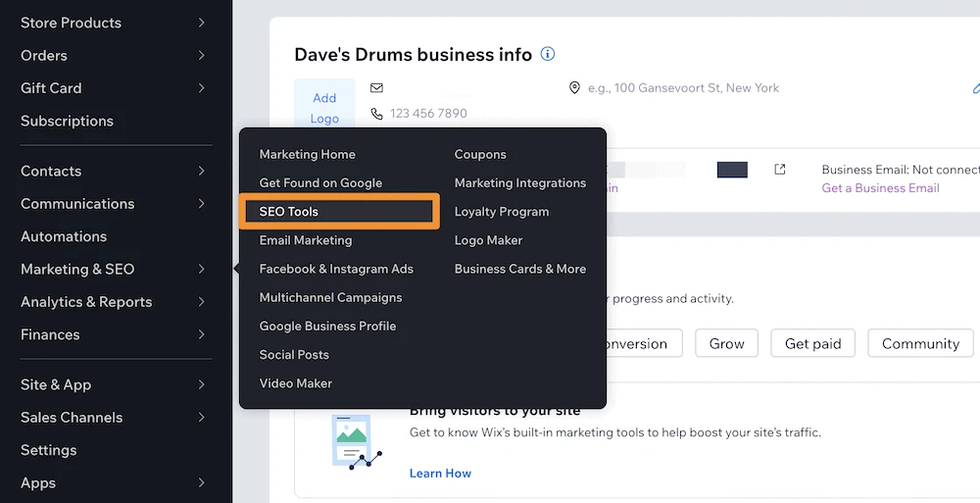The image size is (980, 503).
Task: Open Finances in sidebar
Action: tap(50, 334)
